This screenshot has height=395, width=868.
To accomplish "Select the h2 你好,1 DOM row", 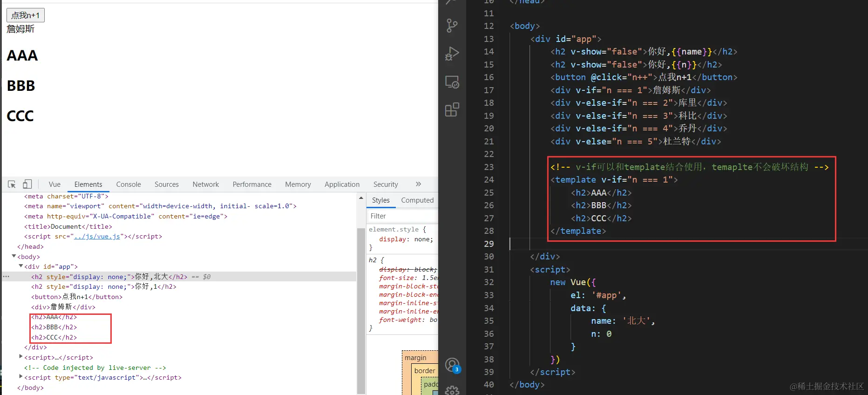I will click(104, 287).
